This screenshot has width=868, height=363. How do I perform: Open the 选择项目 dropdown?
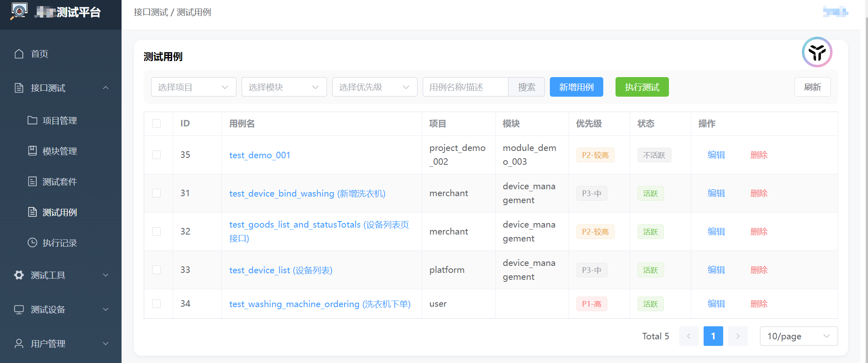pyautogui.click(x=194, y=87)
